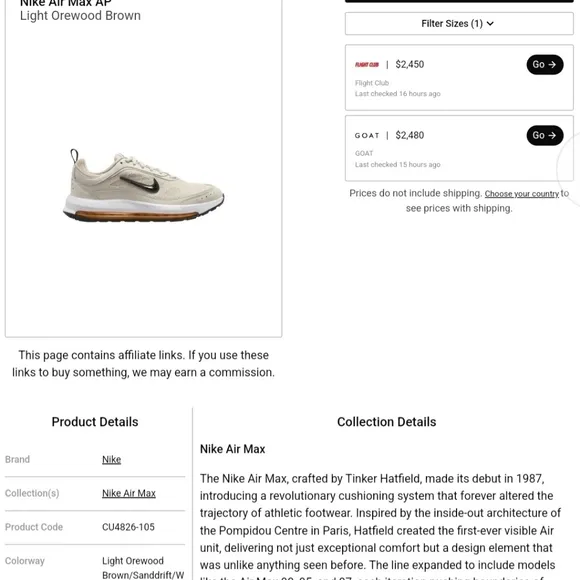Click the chevron beside Filter Sizes (1)
The width and height of the screenshot is (580, 580).
490,24
